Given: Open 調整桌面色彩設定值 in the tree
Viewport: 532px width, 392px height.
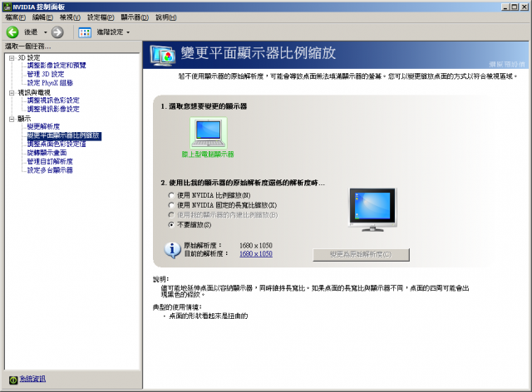Looking at the screenshot, I should pyautogui.click(x=57, y=145).
